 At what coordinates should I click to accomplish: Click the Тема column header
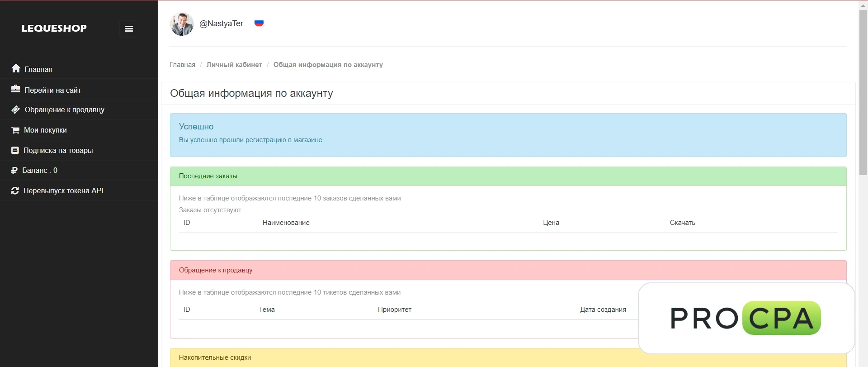coord(267,310)
